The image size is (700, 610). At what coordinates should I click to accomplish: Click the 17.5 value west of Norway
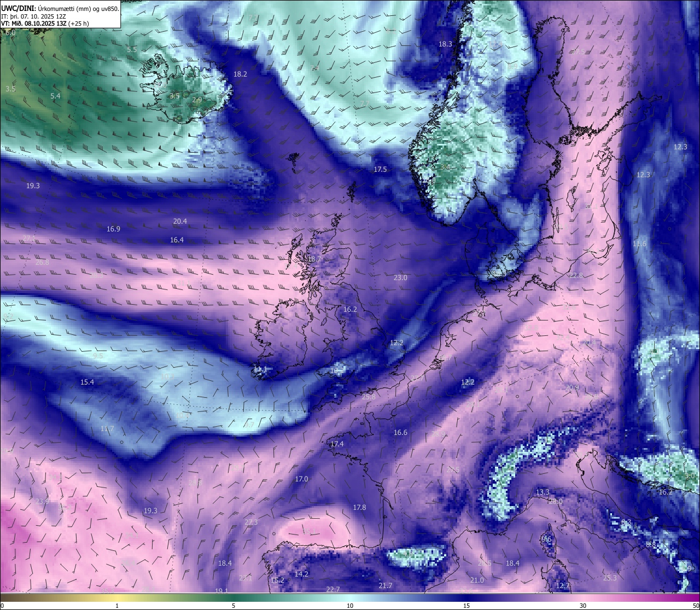click(380, 170)
